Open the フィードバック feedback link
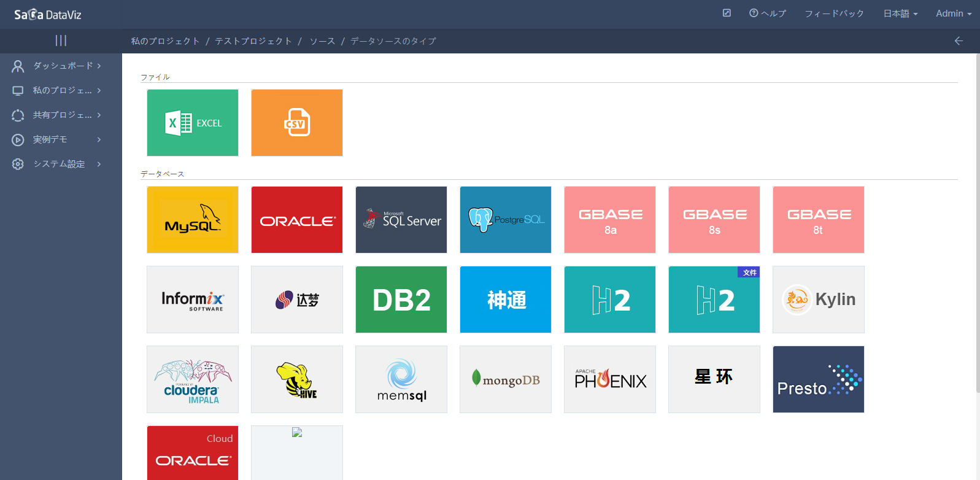Screen dimensions: 980x480 pos(835,13)
